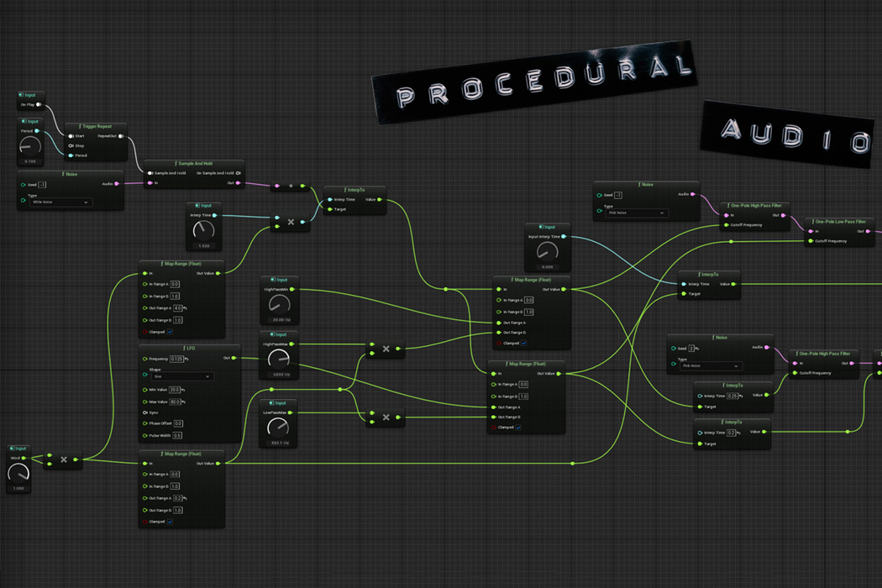Click the InterpTo Interp Time field showing 0.2

tap(732, 433)
